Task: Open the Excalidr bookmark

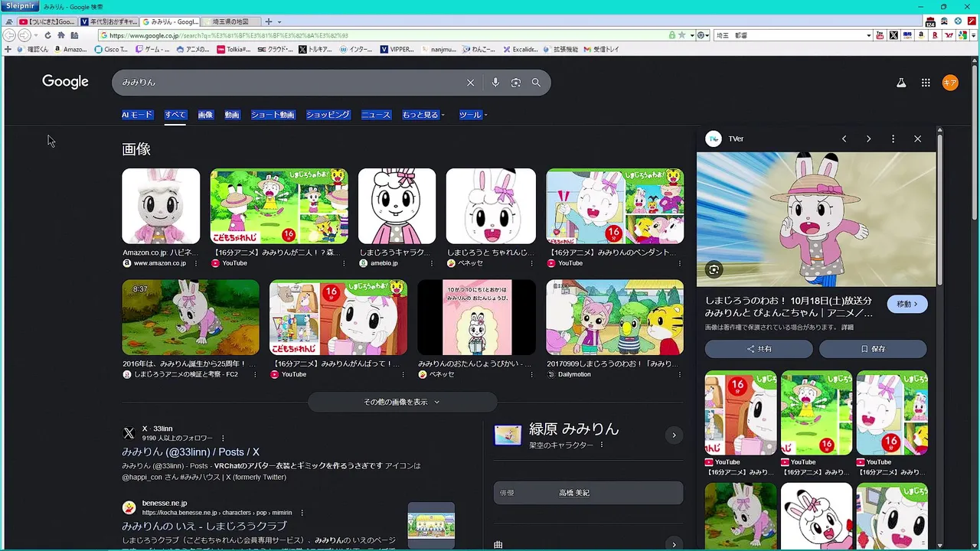Action: (x=521, y=49)
